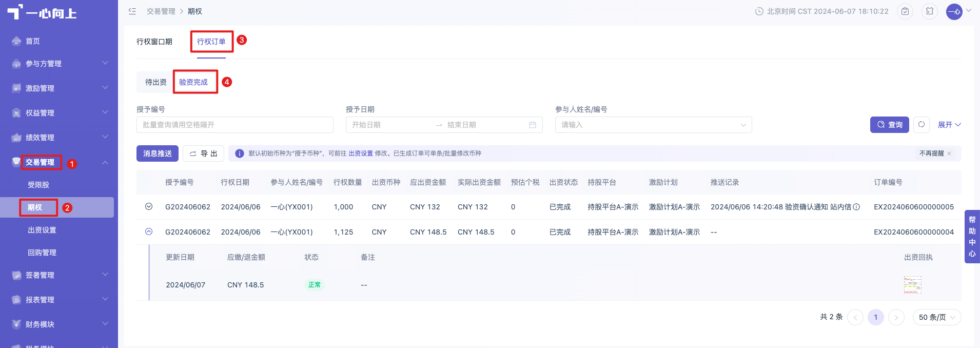Click amount cell CNY 148.5 under 应缴/退金额
Viewport: 980px width, 348px height.
click(x=246, y=285)
